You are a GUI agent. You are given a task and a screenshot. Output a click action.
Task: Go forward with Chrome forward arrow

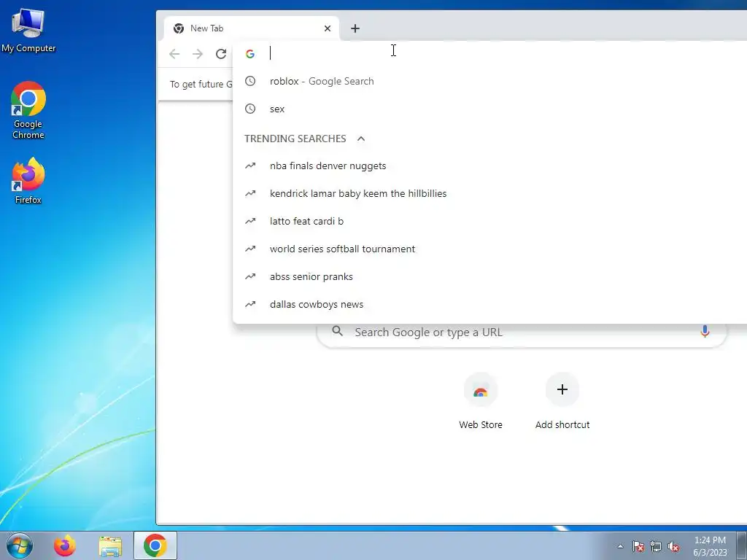(197, 54)
